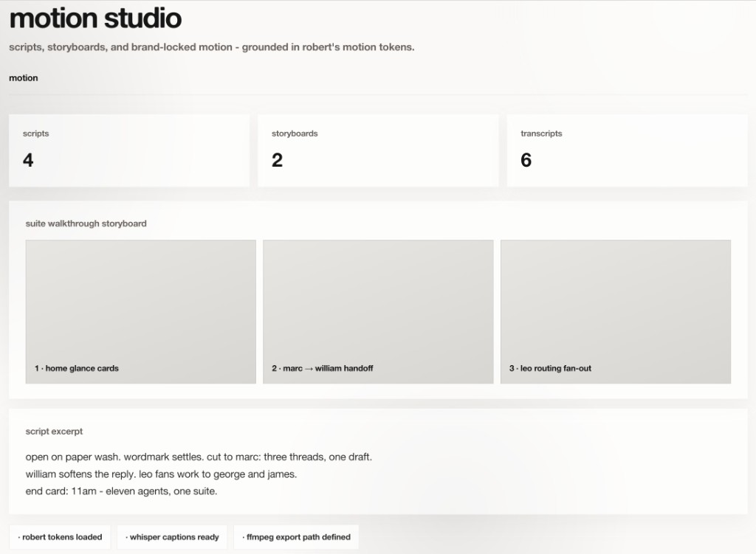Click the line starting open on paper wash
Viewport: 756px width, 554px height.
199,457
